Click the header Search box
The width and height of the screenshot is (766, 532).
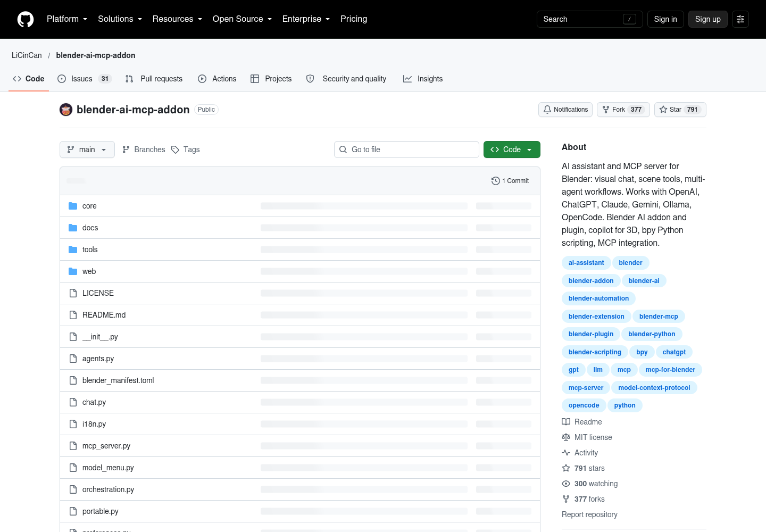pos(590,19)
